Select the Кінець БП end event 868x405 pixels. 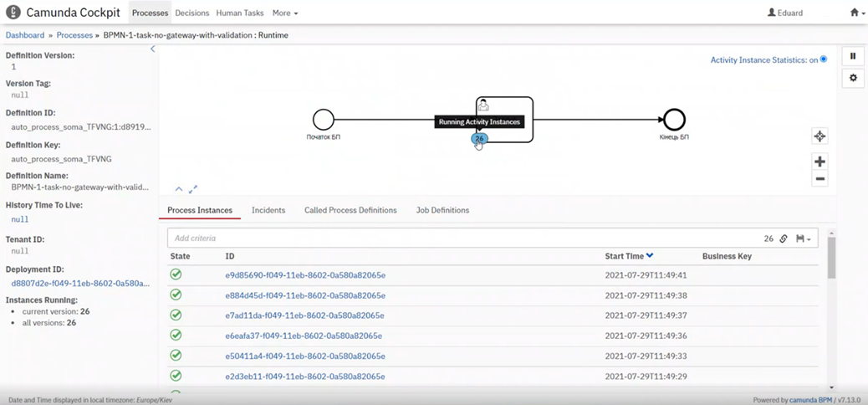click(x=674, y=119)
